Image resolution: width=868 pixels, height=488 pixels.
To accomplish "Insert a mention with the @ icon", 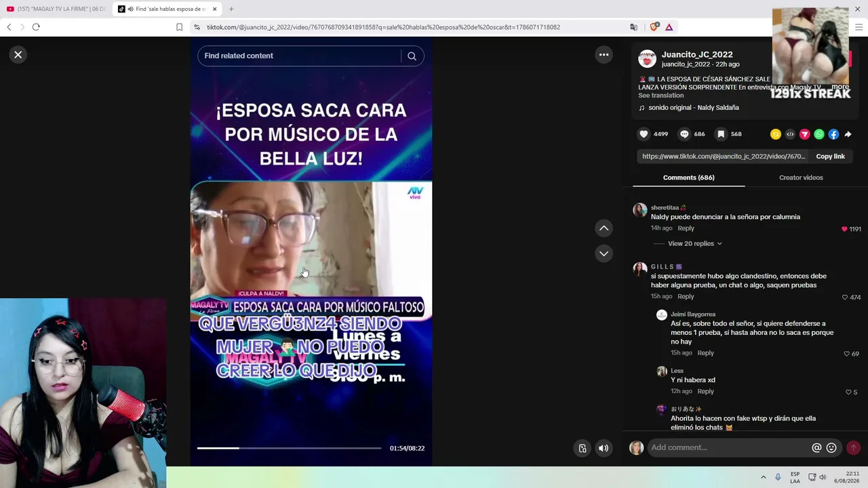I will (x=816, y=448).
